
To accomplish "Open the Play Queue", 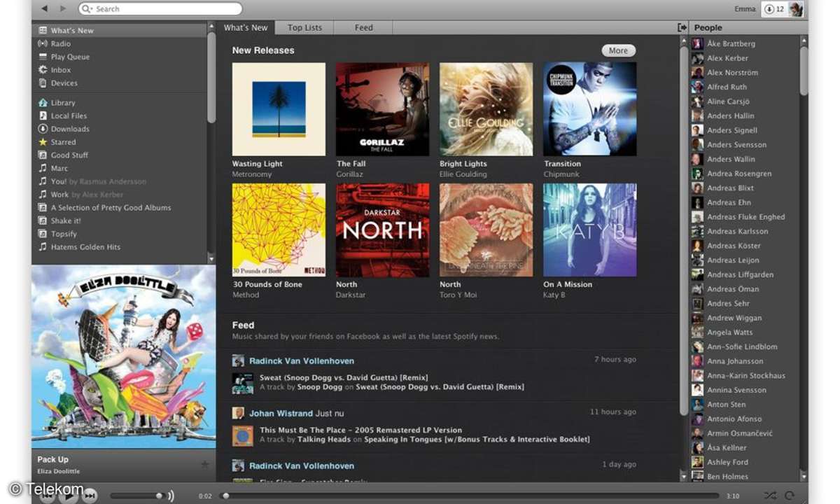I will [119, 57].
